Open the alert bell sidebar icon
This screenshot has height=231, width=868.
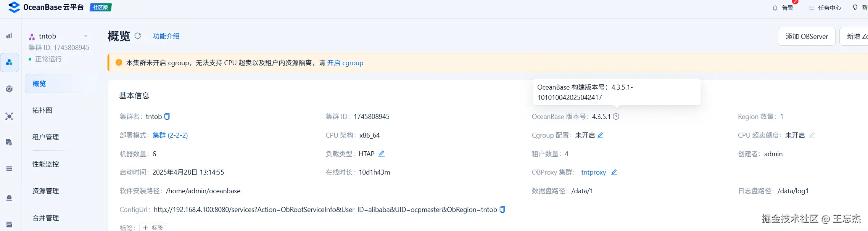(9, 198)
